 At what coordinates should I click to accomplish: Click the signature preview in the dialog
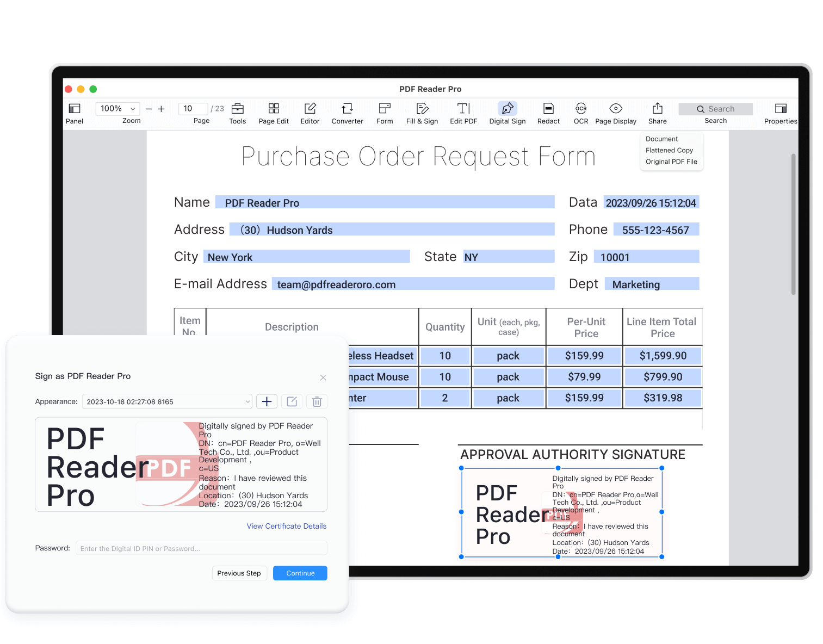(181, 465)
